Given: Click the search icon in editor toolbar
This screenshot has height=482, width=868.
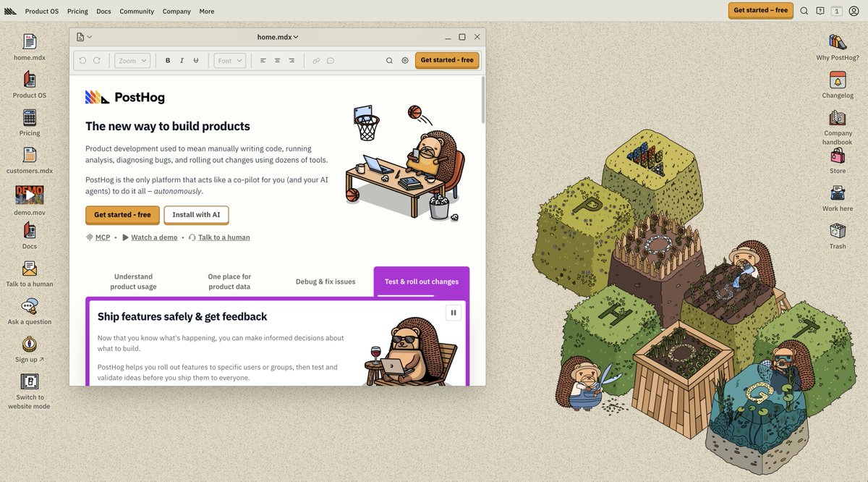Looking at the screenshot, I should (x=389, y=61).
